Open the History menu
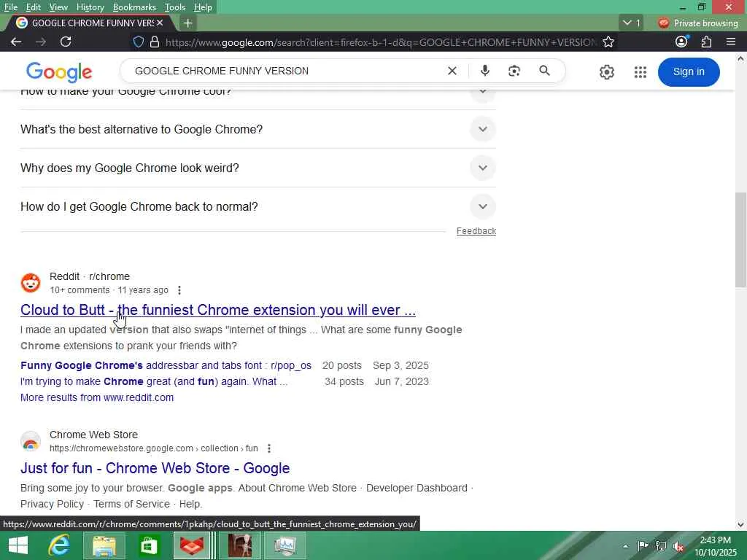The height and width of the screenshot is (560, 747). [x=90, y=7]
